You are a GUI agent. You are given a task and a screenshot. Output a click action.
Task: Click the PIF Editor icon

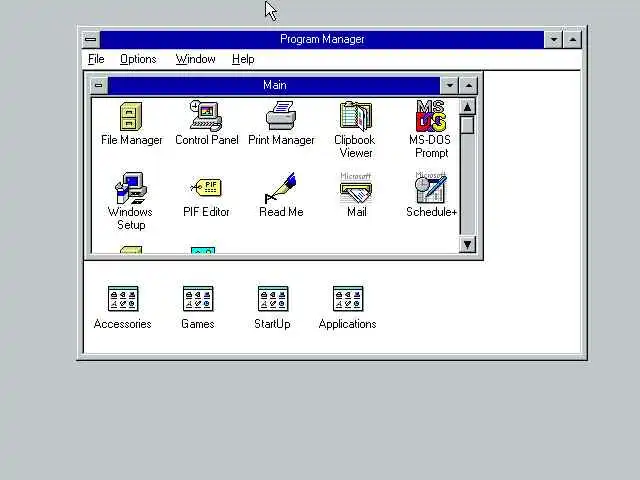pos(206,187)
